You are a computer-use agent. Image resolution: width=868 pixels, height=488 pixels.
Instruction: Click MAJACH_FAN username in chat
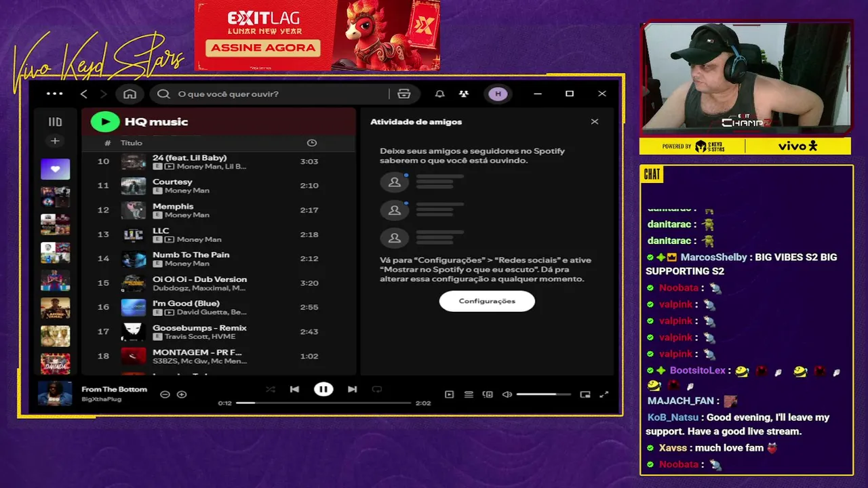(x=680, y=401)
